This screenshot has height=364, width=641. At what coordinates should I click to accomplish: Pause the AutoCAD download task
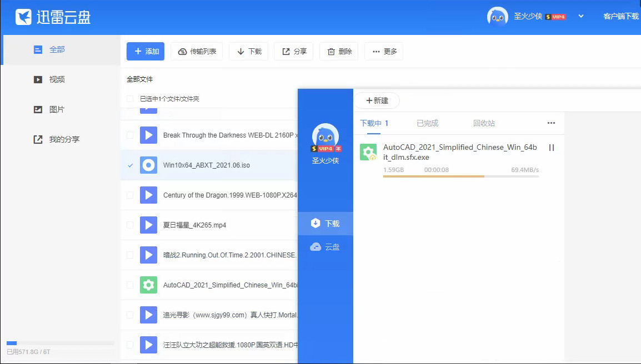(552, 148)
